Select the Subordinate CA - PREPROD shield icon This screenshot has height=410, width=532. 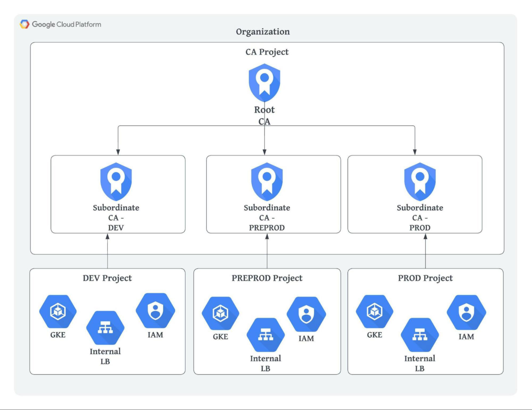[x=267, y=182]
